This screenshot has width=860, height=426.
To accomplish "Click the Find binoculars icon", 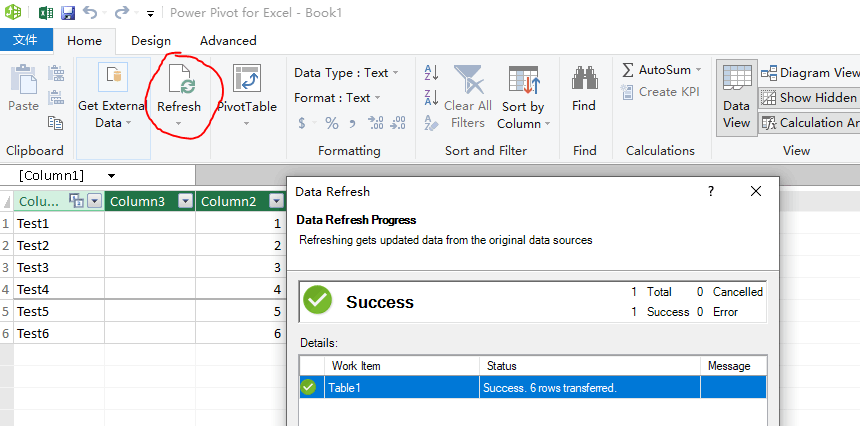I will click(x=584, y=78).
